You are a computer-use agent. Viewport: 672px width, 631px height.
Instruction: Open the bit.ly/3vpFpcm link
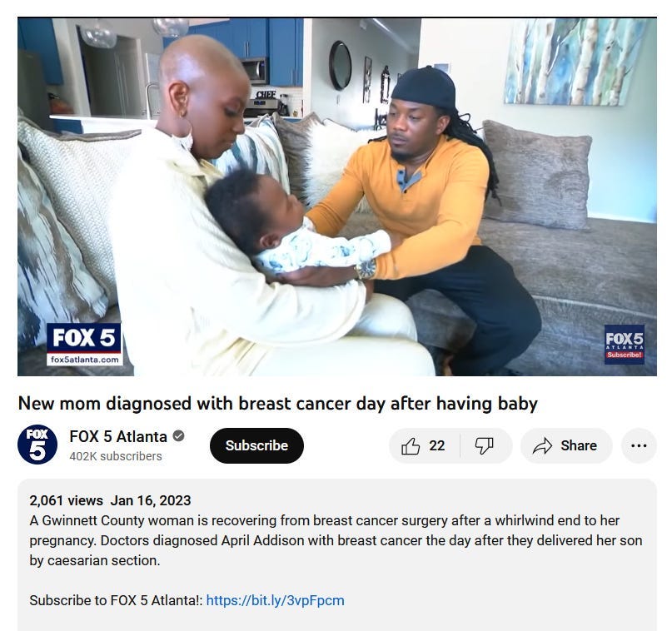[275, 600]
